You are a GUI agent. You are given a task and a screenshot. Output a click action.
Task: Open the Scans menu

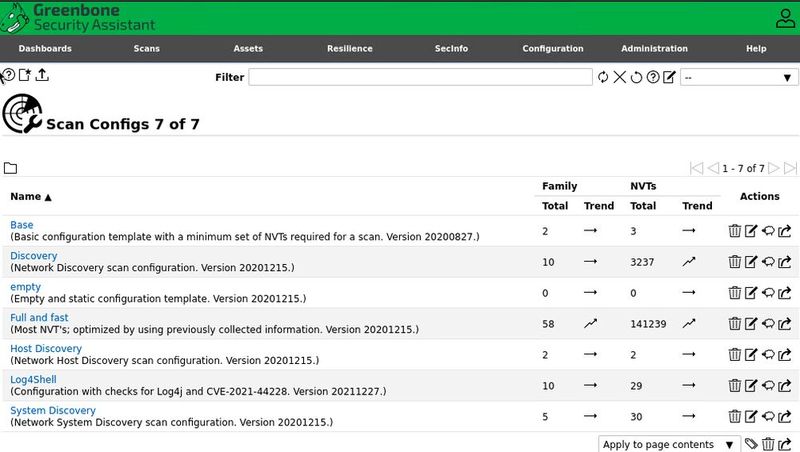tap(146, 48)
